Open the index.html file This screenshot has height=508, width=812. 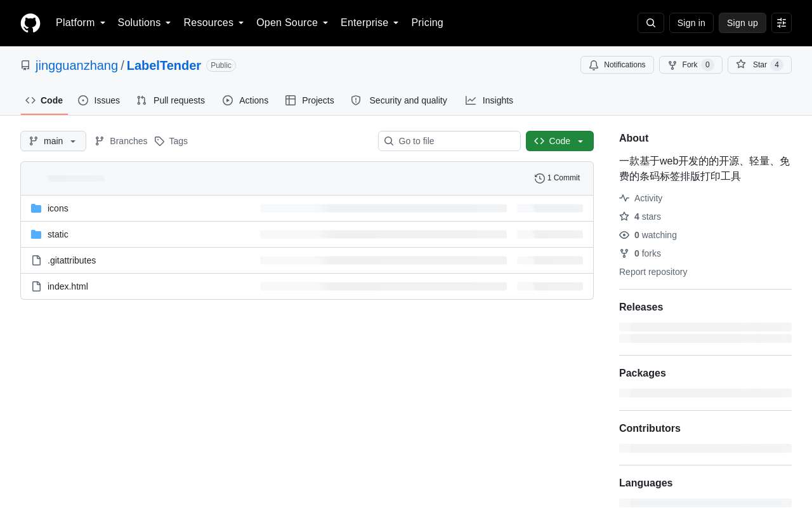(68, 286)
